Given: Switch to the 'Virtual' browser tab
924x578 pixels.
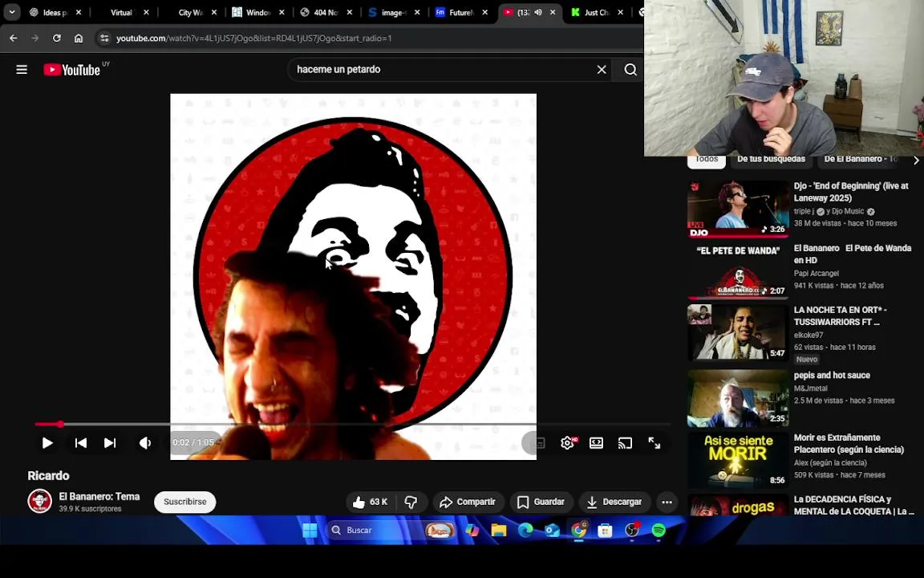Looking at the screenshot, I should pyautogui.click(x=123, y=12).
